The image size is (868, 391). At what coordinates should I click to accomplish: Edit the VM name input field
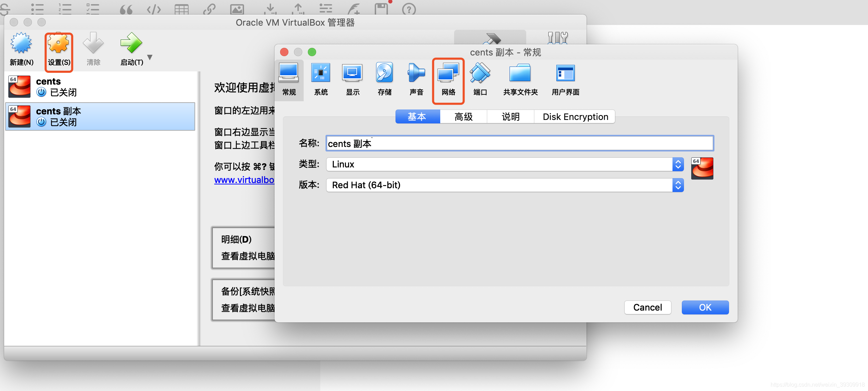520,143
